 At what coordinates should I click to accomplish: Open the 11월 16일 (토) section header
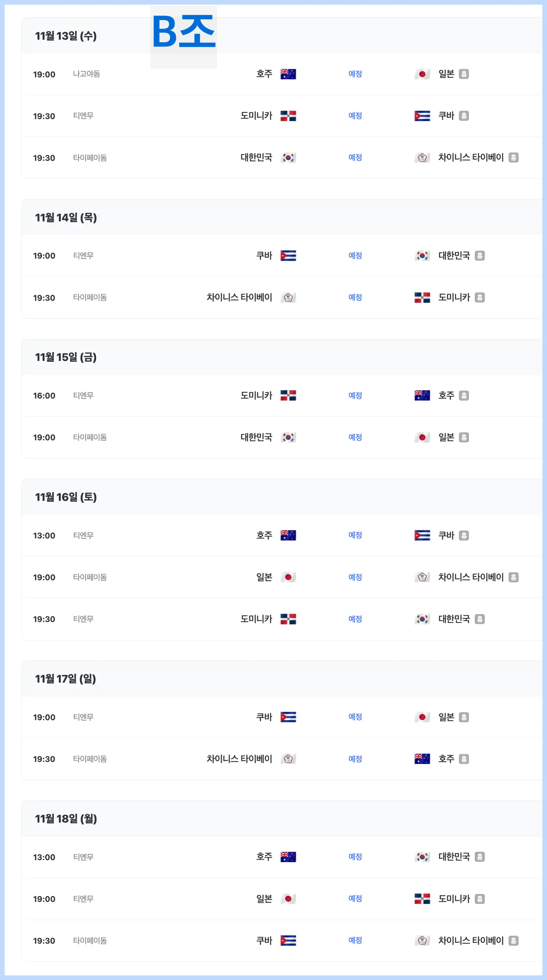click(66, 498)
